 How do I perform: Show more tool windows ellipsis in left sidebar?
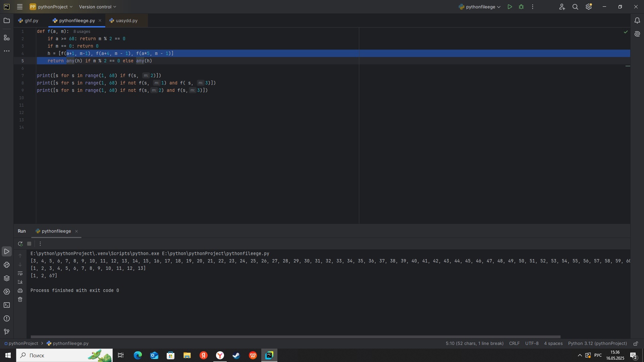pyautogui.click(x=7, y=51)
